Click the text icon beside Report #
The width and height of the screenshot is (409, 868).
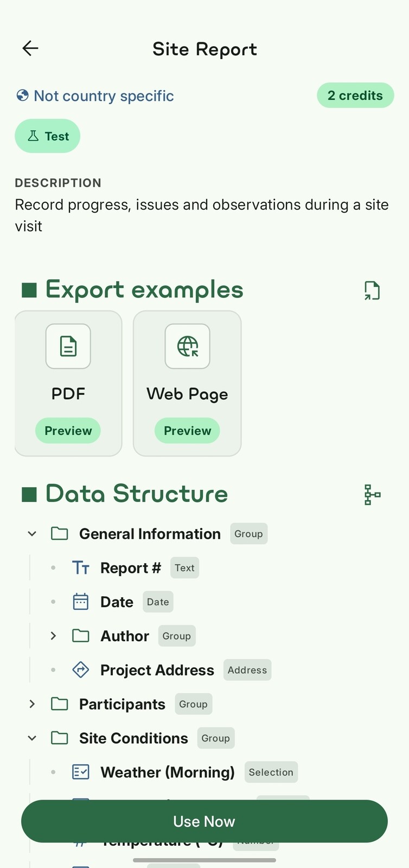[80, 567]
